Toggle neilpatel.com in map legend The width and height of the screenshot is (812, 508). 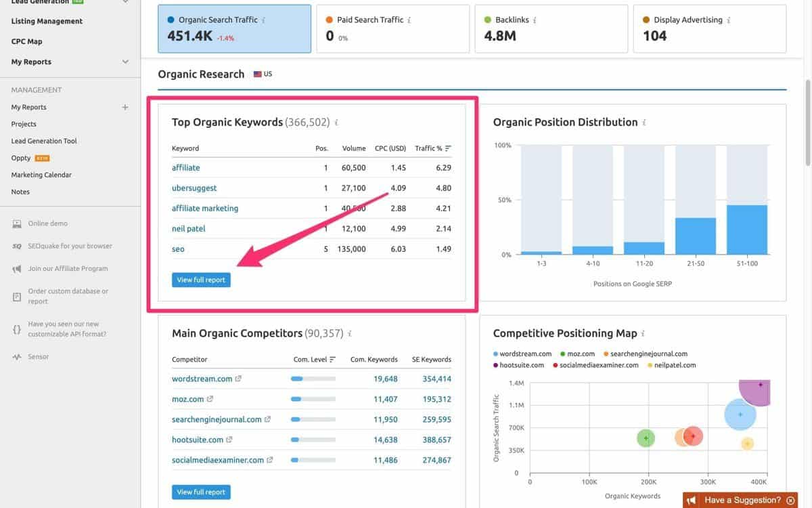click(672, 365)
